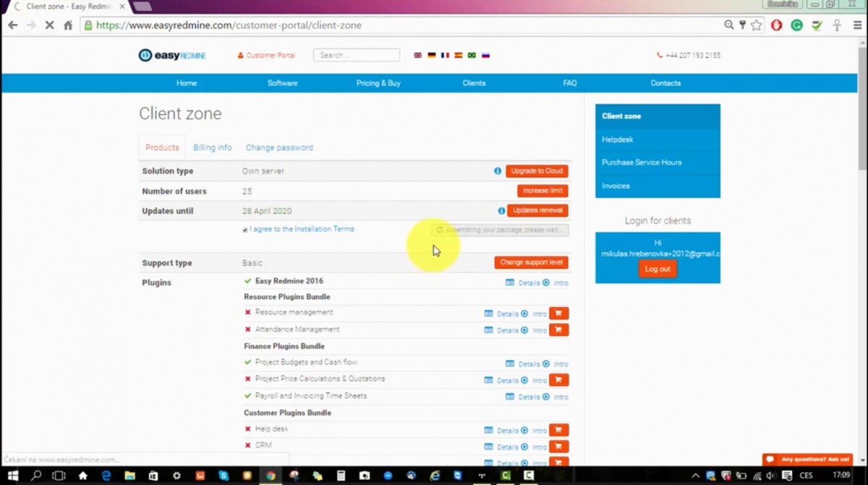This screenshot has height=485, width=868.
Task: Click the Upgrade to Cloud button
Action: (537, 171)
